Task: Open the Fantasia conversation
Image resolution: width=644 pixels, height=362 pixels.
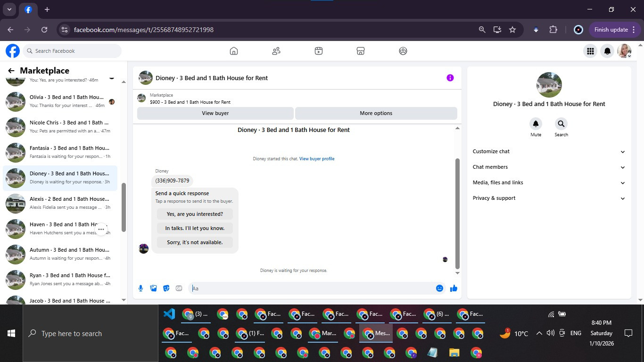Action: coord(60,152)
